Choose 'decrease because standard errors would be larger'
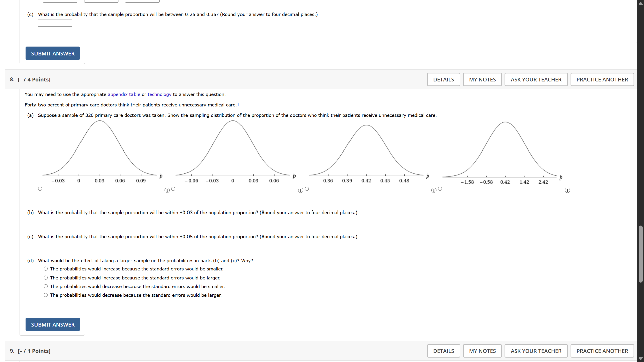644x362 pixels. click(46, 295)
